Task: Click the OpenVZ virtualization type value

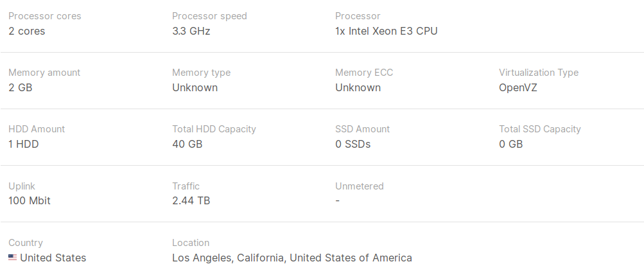Action: coord(518,87)
